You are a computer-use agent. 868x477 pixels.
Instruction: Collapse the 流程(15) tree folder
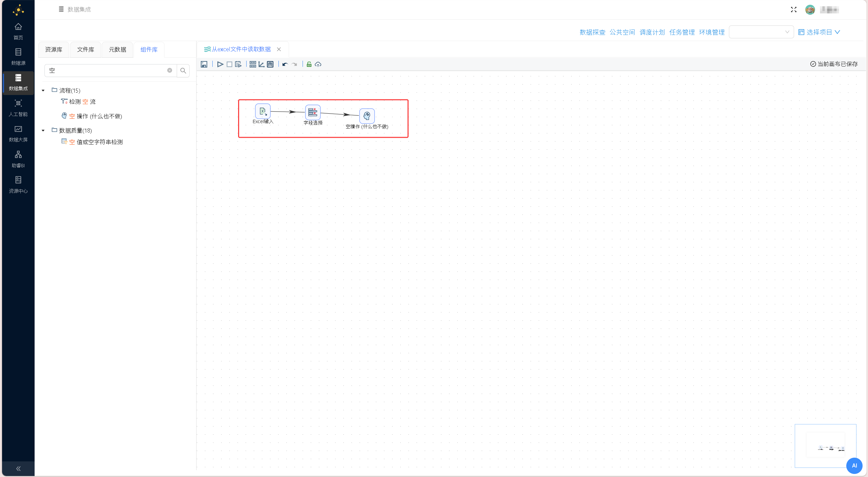43,91
